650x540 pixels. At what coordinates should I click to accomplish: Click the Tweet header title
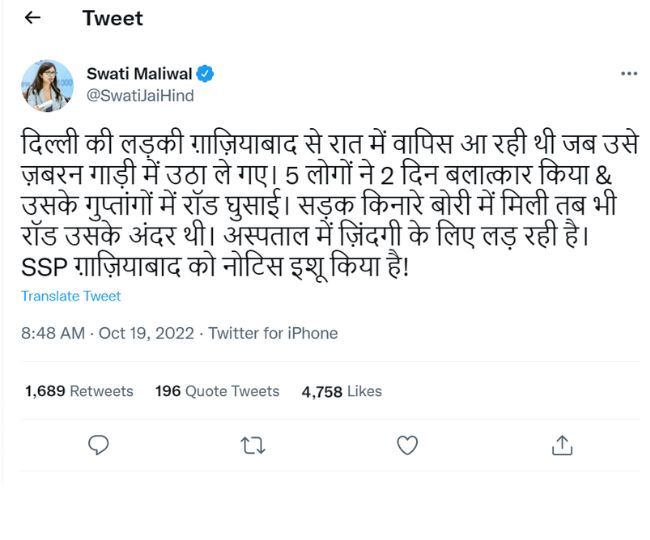(112, 18)
